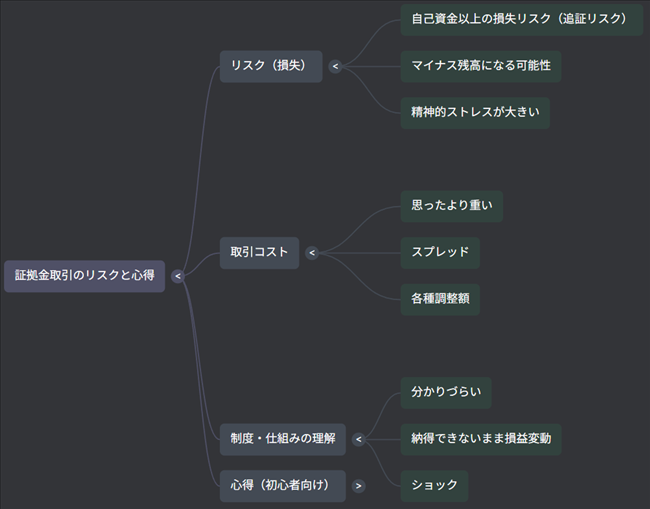This screenshot has height=509, width=650.
Task: Click the 精神的ストレスが大きい leaf node
Action: tap(474, 113)
